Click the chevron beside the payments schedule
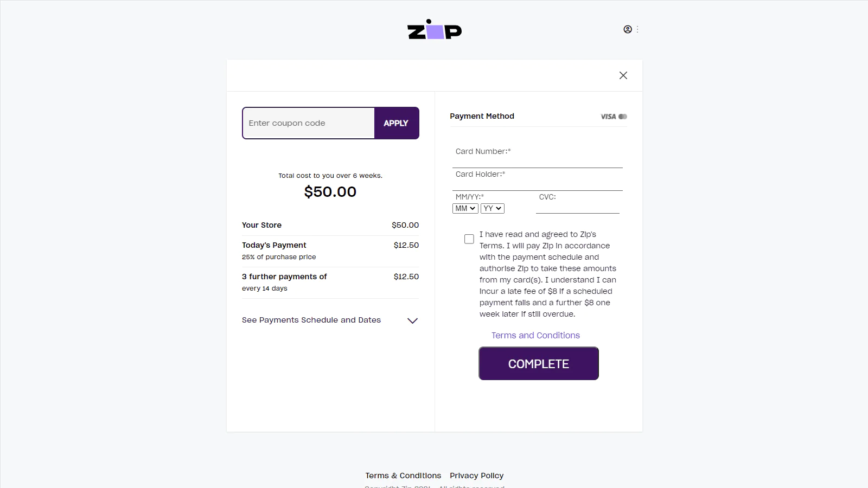The height and width of the screenshot is (488, 868). (412, 320)
